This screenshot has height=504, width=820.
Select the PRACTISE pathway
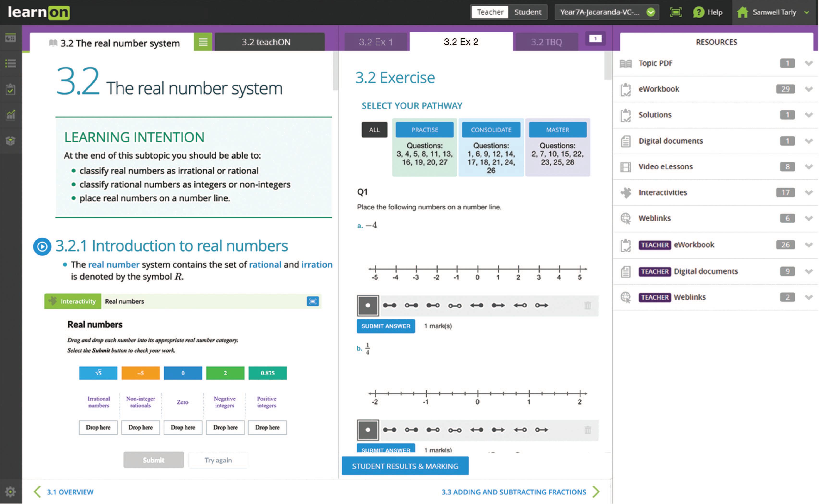pyautogui.click(x=425, y=130)
